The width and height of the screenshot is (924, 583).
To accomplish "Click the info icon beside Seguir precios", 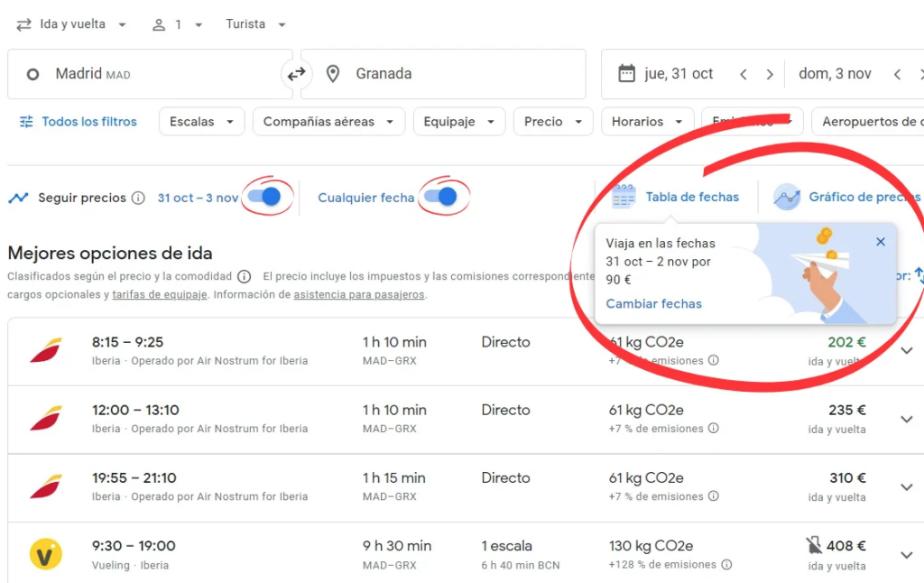I will tap(138, 198).
